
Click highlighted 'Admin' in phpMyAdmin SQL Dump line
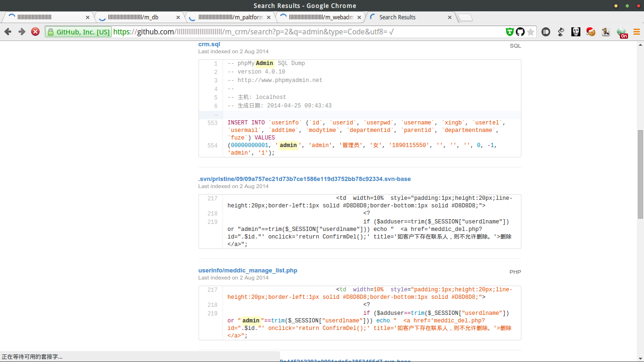(264, 64)
